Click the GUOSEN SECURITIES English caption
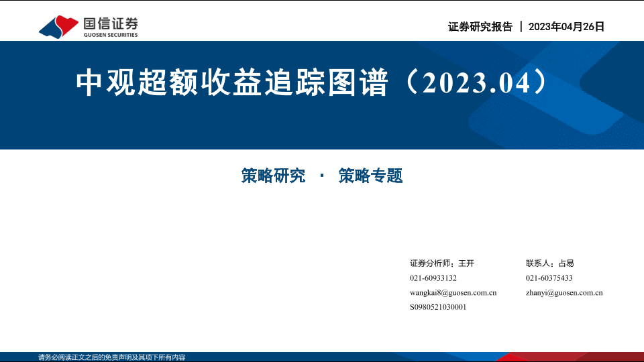Image resolution: width=644 pixels, height=362 pixels. (111, 35)
